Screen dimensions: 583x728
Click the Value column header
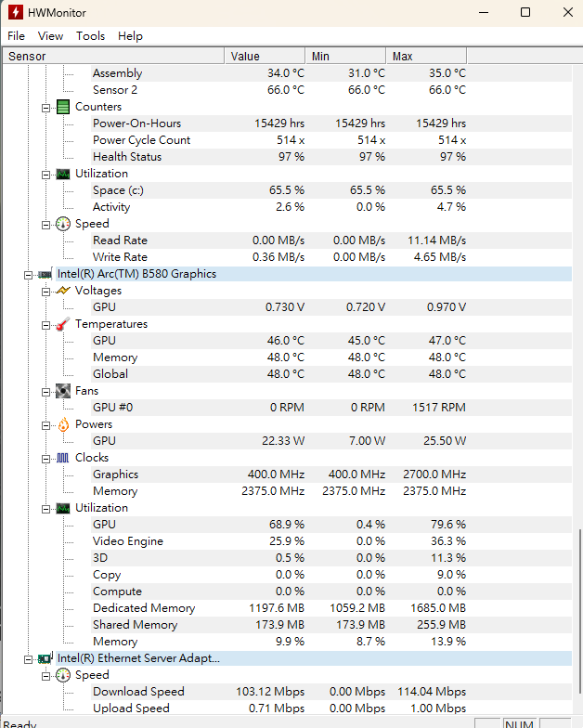[266, 56]
